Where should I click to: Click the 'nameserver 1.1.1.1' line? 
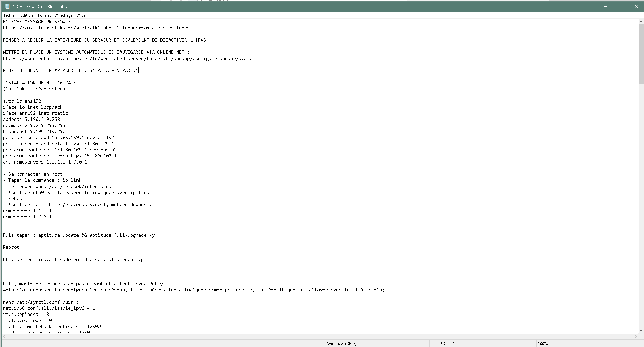[27, 211]
